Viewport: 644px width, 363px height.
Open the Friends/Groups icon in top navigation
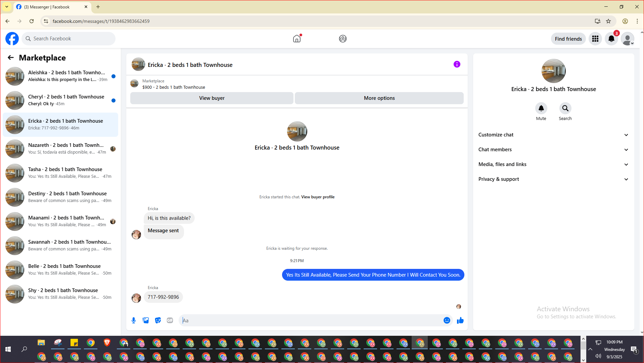coord(343,39)
